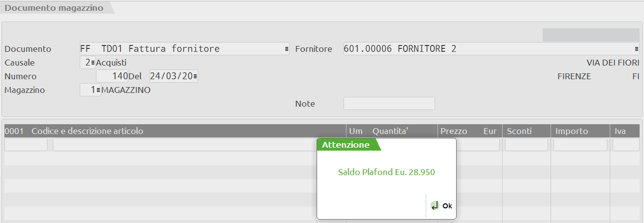Click the Numero field showing 140
Image resolution: width=644 pixels, height=223 pixels.
(x=112, y=76)
